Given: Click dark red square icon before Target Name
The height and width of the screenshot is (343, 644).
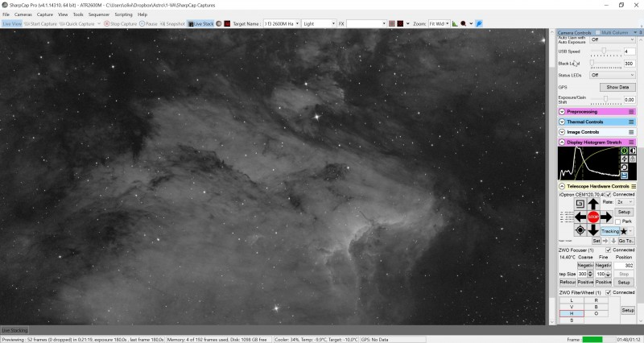Looking at the screenshot, I should coord(227,24).
